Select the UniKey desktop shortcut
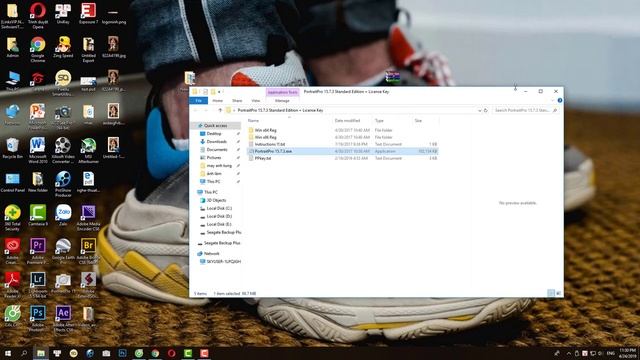 point(63,13)
